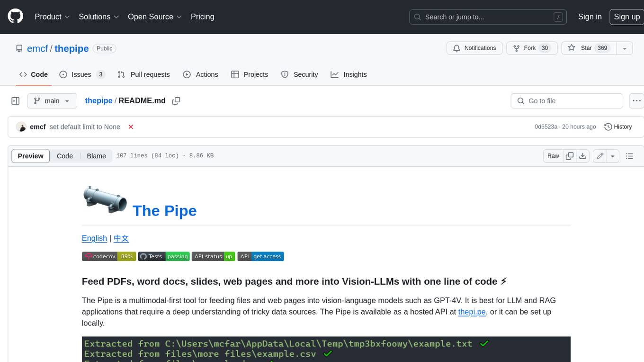Open GitHub home via Octocat logo
Viewport: 644px width, 362px height.
point(16,17)
